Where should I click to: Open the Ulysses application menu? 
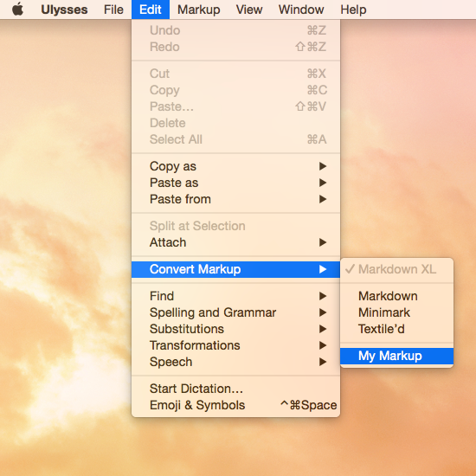pyautogui.click(x=64, y=10)
